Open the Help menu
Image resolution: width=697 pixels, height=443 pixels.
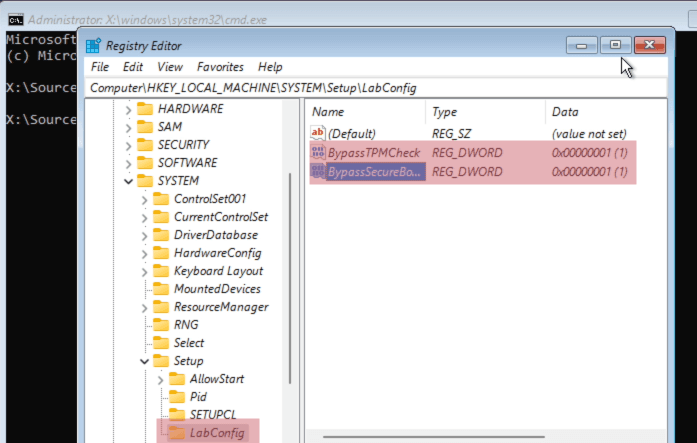(270, 67)
